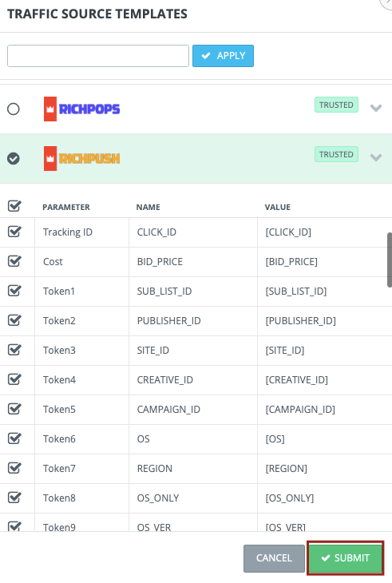
Task: Disable the Token1 SUB_LIST_ID checkbox
Action: pos(14,291)
